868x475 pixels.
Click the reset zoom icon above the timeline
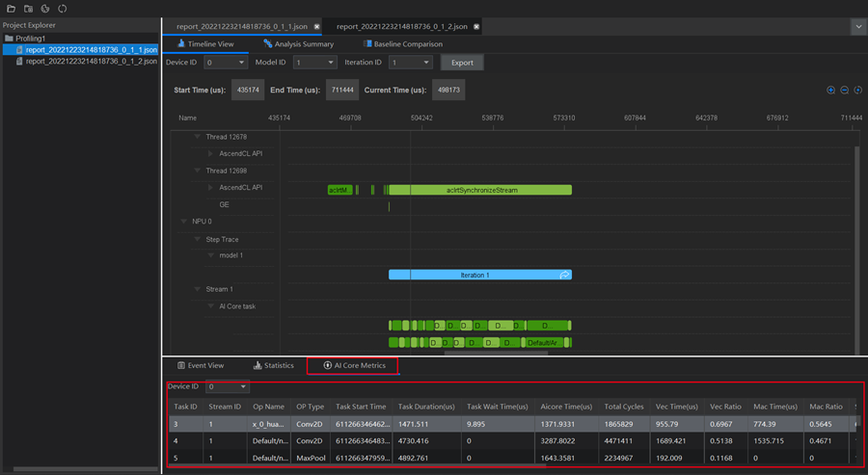pos(857,91)
